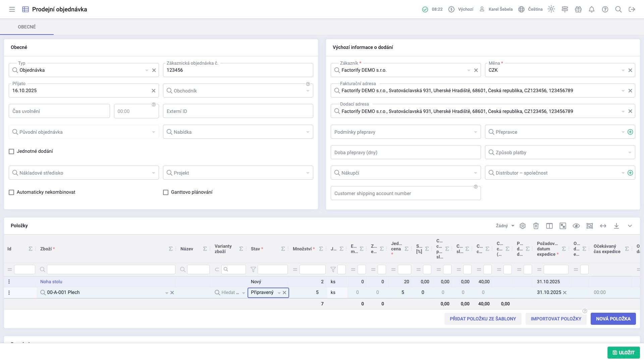Toggle Ganttovo plánování checkbox
The image size is (644, 362).
(166, 192)
